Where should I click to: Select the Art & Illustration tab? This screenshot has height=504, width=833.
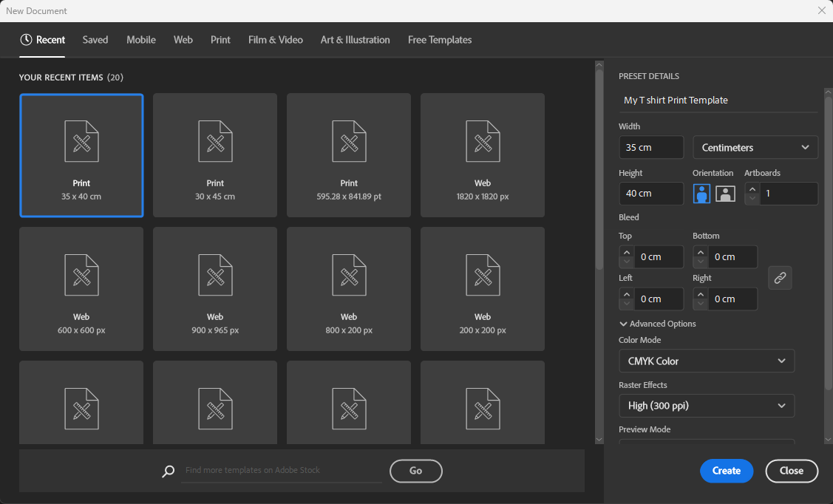coord(355,39)
